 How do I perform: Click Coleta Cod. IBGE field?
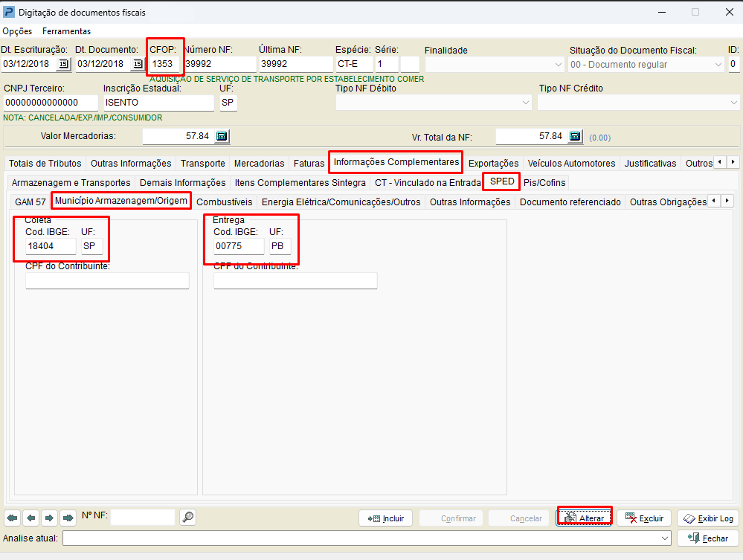tap(51, 246)
